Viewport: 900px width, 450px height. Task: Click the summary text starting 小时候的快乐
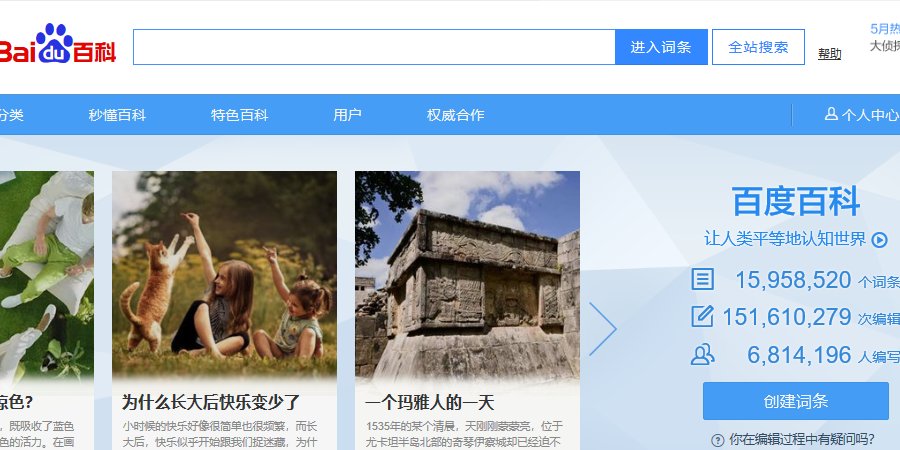pyautogui.click(x=220, y=435)
